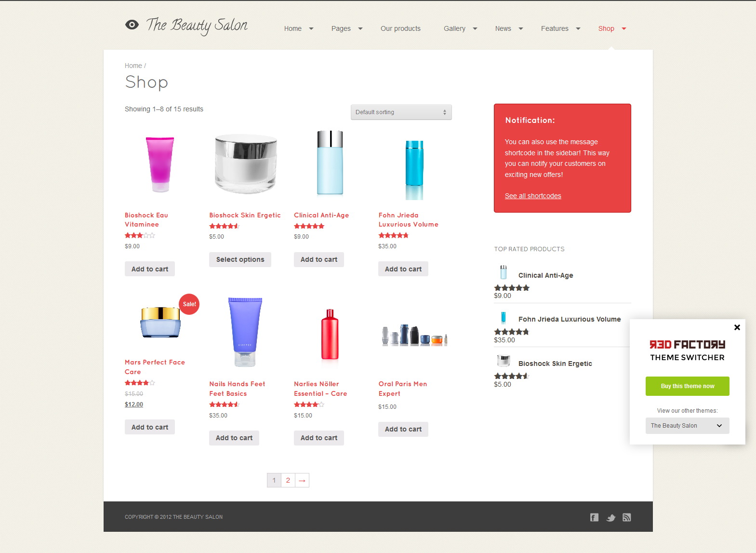Open the Features menu item
756x553 pixels.
tap(555, 28)
